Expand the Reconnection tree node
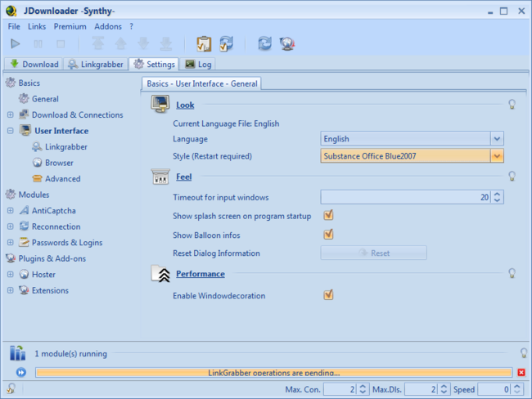 11,226
